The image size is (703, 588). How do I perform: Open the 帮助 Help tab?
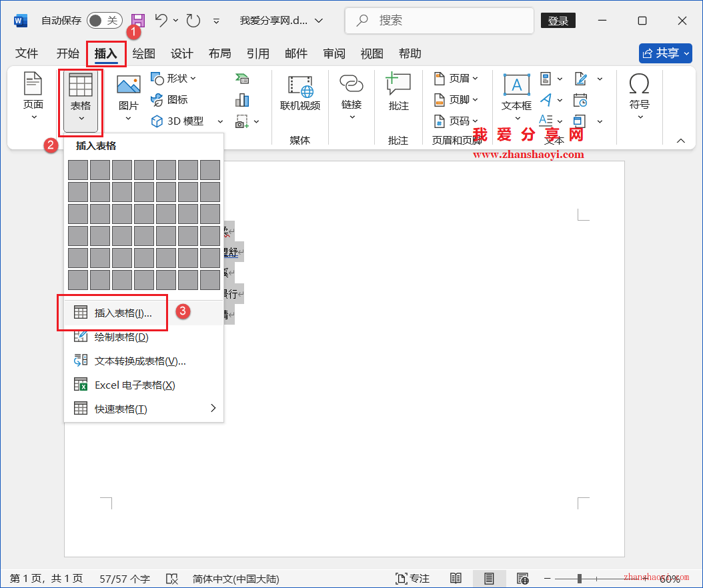[410, 53]
